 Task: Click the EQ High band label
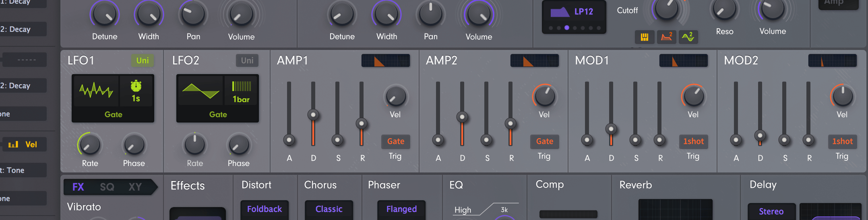point(463,210)
